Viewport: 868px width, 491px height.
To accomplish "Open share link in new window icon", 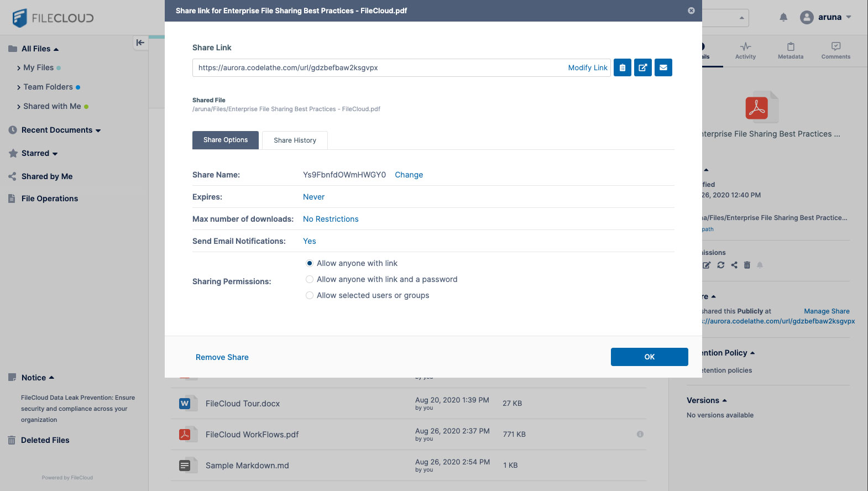I will click(x=643, y=67).
